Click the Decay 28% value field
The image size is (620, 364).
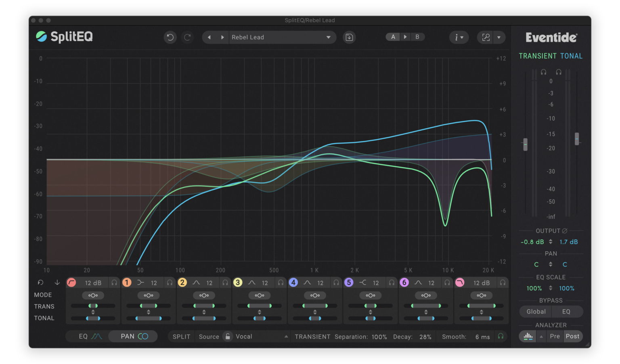click(425, 337)
